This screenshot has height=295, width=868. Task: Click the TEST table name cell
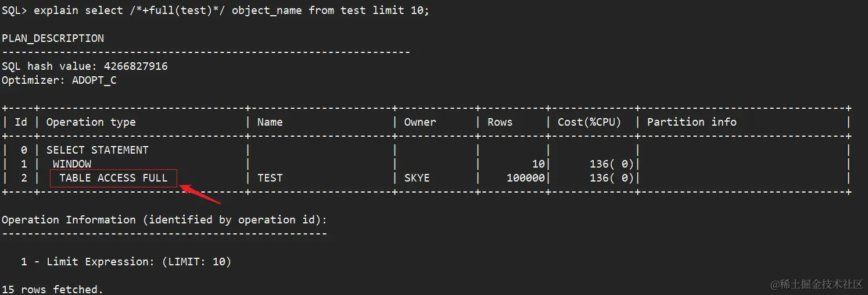click(x=270, y=178)
